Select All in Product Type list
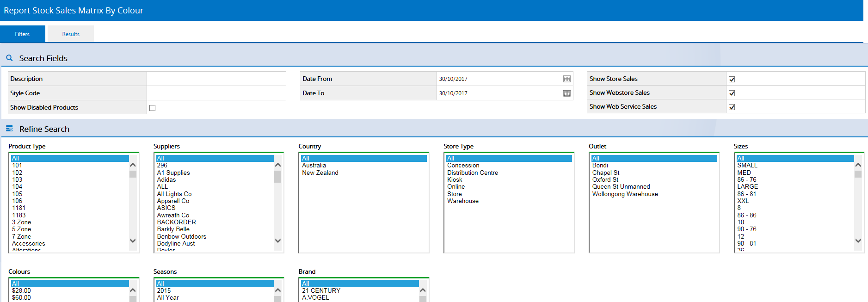This screenshot has width=868, height=302. (x=70, y=158)
